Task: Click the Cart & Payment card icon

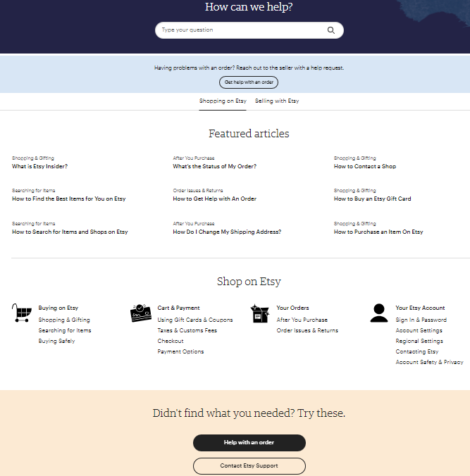Action: 141,313
